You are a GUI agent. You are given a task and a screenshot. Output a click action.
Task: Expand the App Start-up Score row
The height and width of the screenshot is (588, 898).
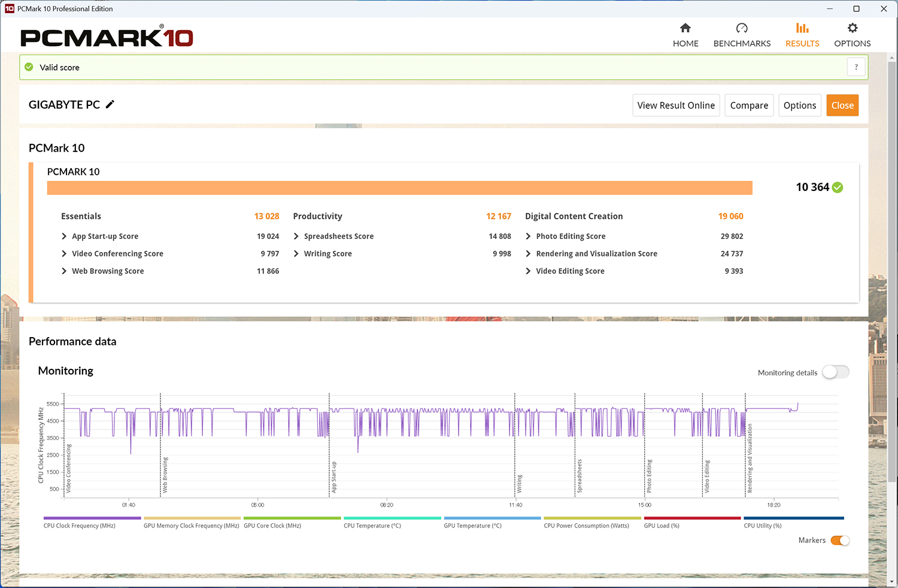coord(64,237)
